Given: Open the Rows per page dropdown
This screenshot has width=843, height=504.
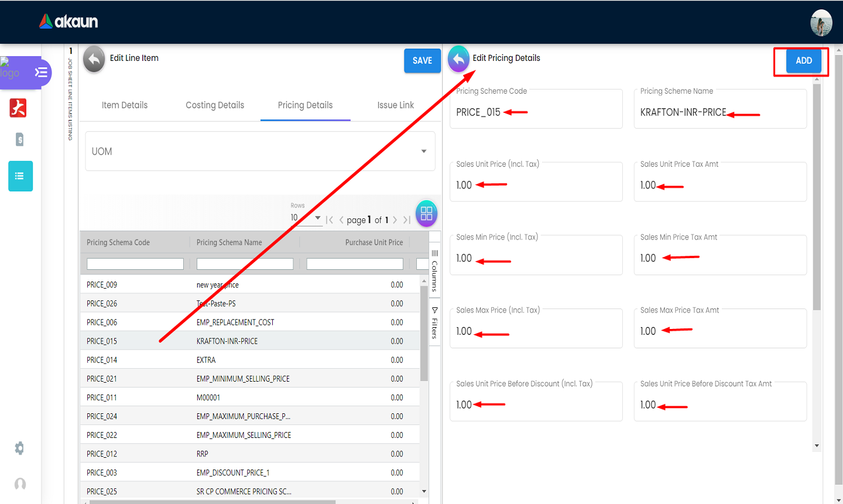Looking at the screenshot, I should [306, 218].
